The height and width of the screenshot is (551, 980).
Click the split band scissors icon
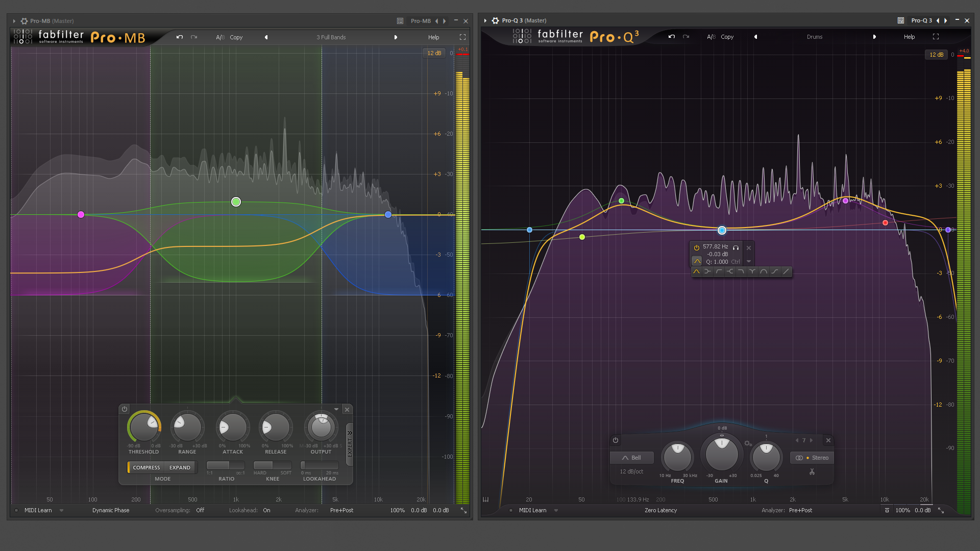(x=812, y=472)
